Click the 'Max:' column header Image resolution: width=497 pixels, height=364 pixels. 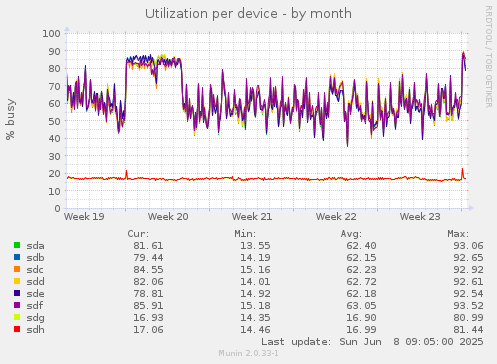pyautogui.click(x=458, y=234)
